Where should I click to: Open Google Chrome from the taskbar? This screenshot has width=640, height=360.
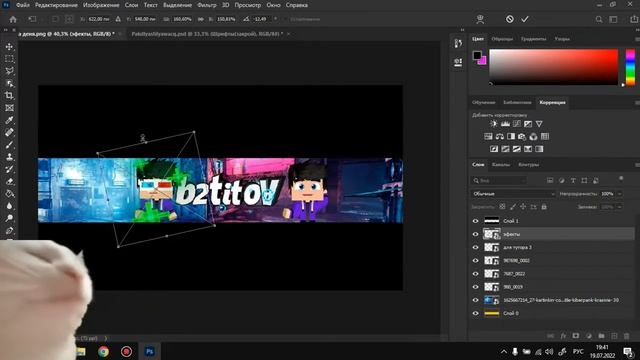103,351
